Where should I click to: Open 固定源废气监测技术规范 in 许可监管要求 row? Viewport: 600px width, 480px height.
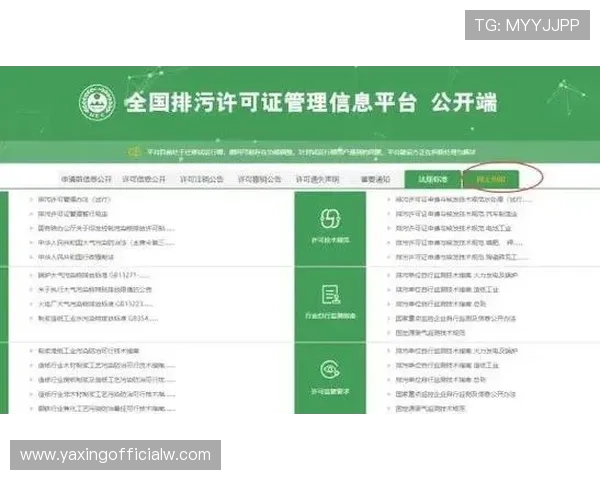coord(430,409)
